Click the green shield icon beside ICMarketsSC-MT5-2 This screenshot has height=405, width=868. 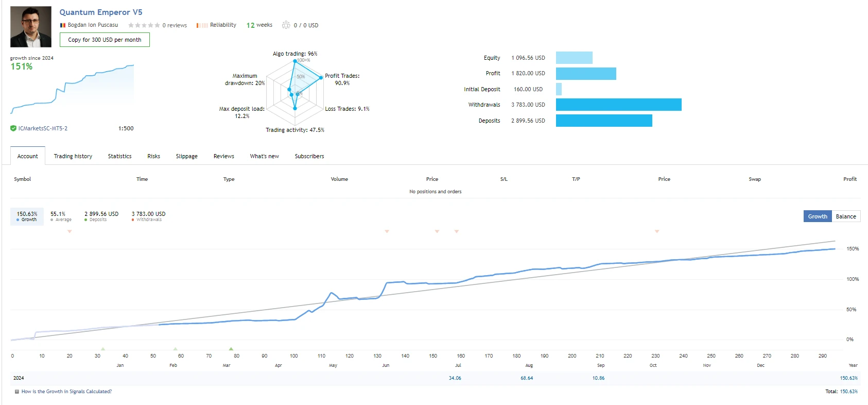13,128
